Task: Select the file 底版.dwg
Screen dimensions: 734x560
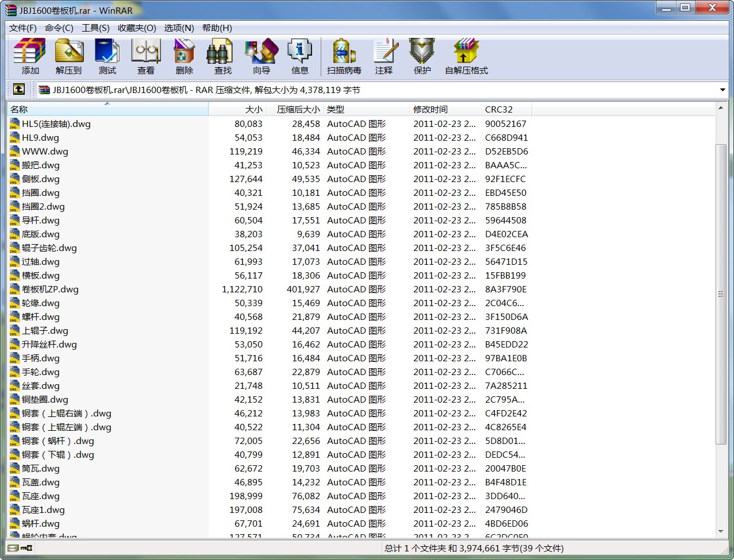Action: [x=40, y=234]
